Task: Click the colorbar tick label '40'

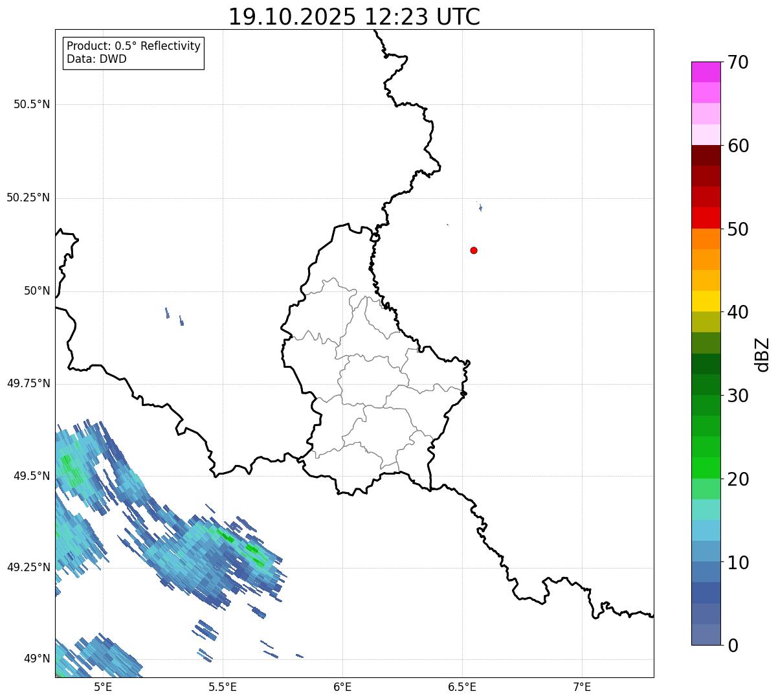Action: click(738, 312)
